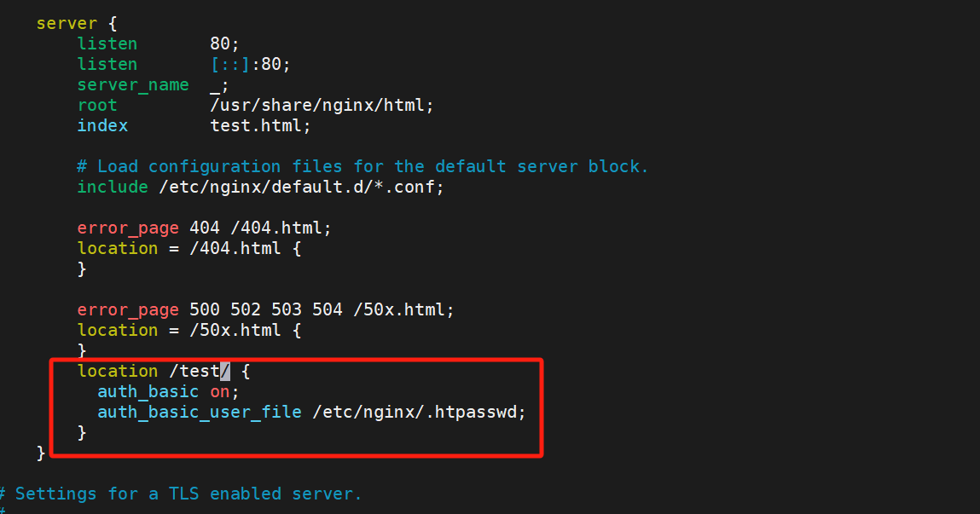The height and width of the screenshot is (514, 980).
Task: Click 'auth_basic_user_file' directive
Action: tap(200, 413)
